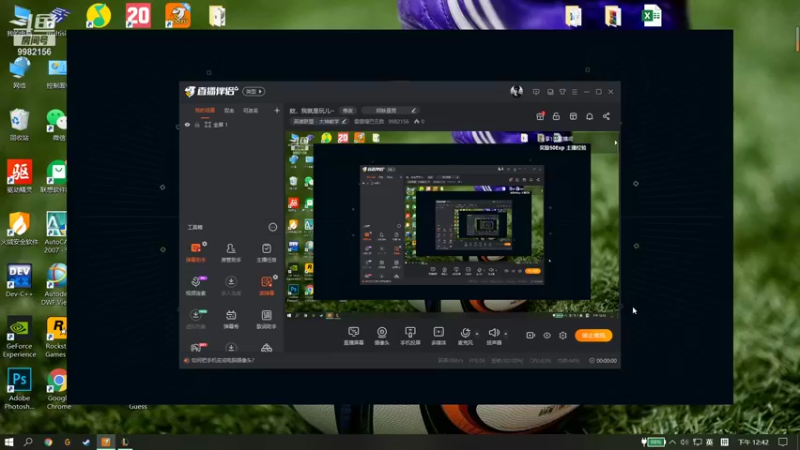Open the share icon in the streaming app
Image resolution: width=800 pixels, height=450 pixels.
[x=606, y=116]
